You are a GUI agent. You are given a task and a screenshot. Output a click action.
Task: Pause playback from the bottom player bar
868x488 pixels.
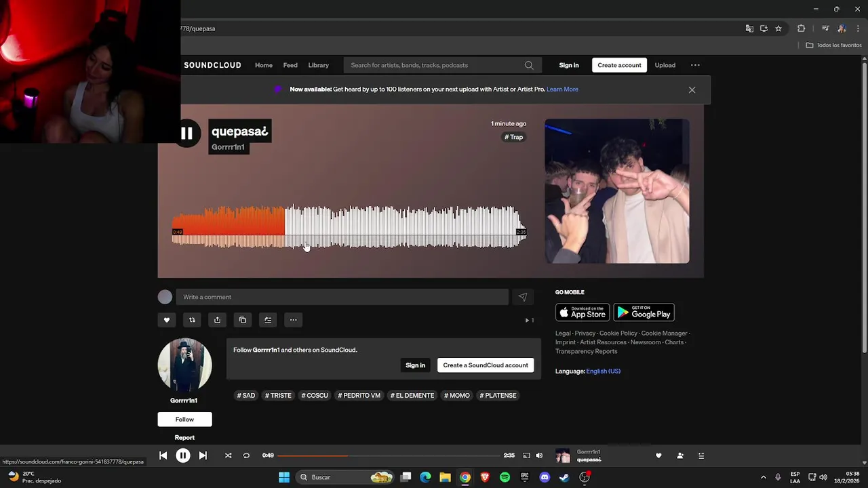[183, 456]
